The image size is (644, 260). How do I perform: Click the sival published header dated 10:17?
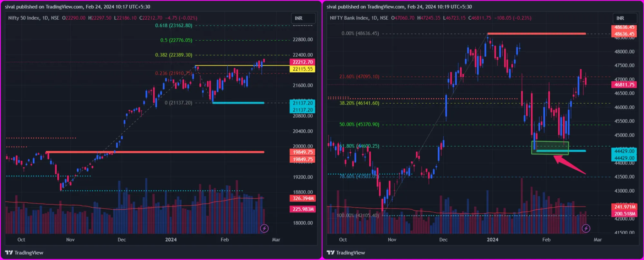(78, 7)
